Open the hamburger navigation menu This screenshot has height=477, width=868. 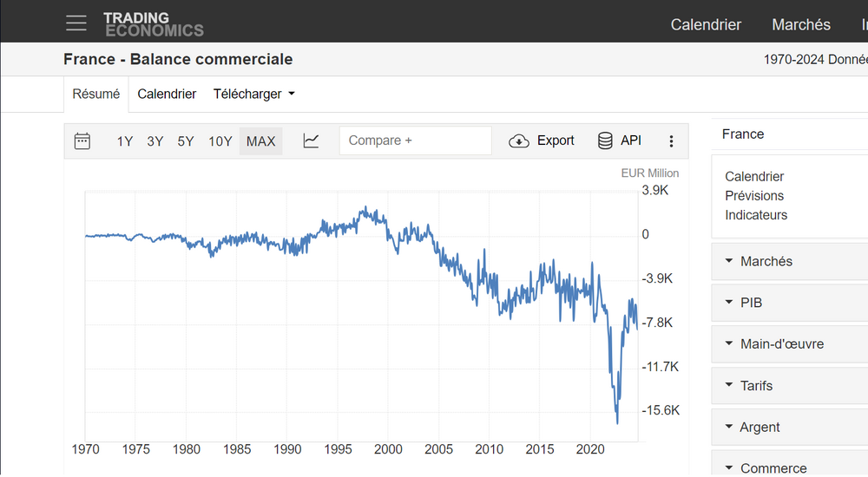pos(76,23)
